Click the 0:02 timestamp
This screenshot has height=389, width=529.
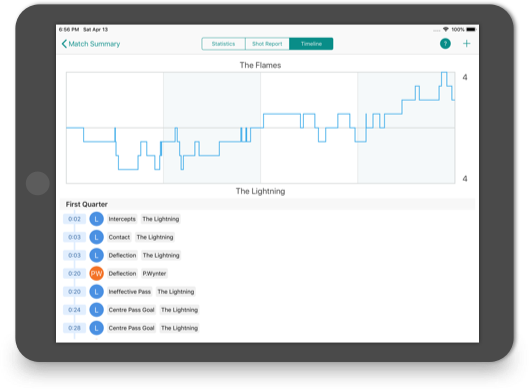[x=75, y=219]
